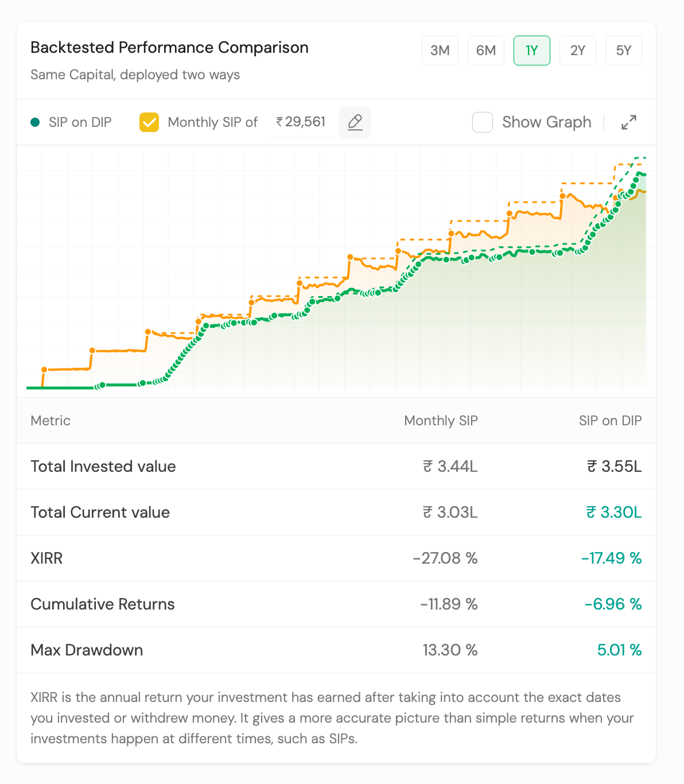
Task: Click the ₹ 3.30L current value
Action: click(614, 513)
